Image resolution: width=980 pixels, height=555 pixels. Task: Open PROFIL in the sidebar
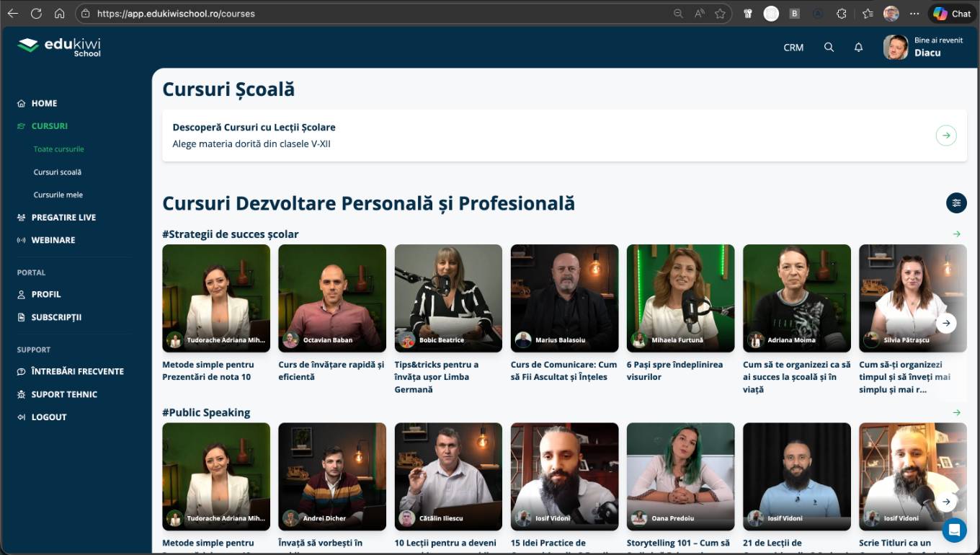point(45,294)
